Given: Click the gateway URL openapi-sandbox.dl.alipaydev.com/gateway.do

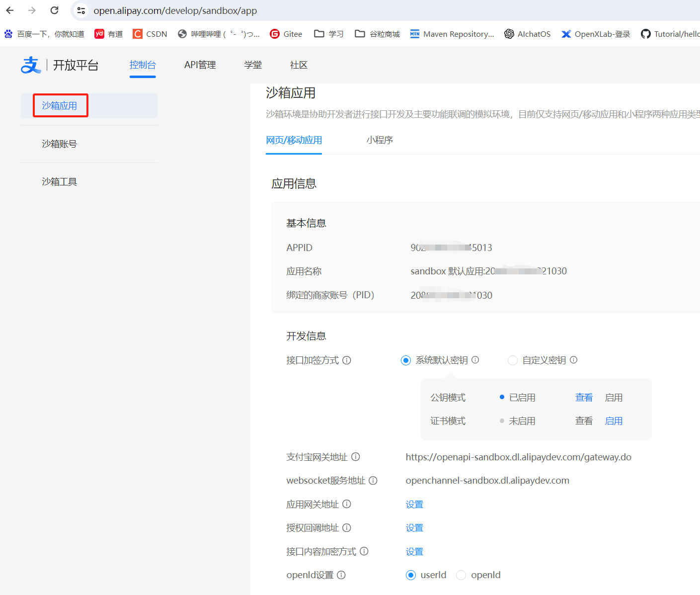Looking at the screenshot, I should coord(518,457).
